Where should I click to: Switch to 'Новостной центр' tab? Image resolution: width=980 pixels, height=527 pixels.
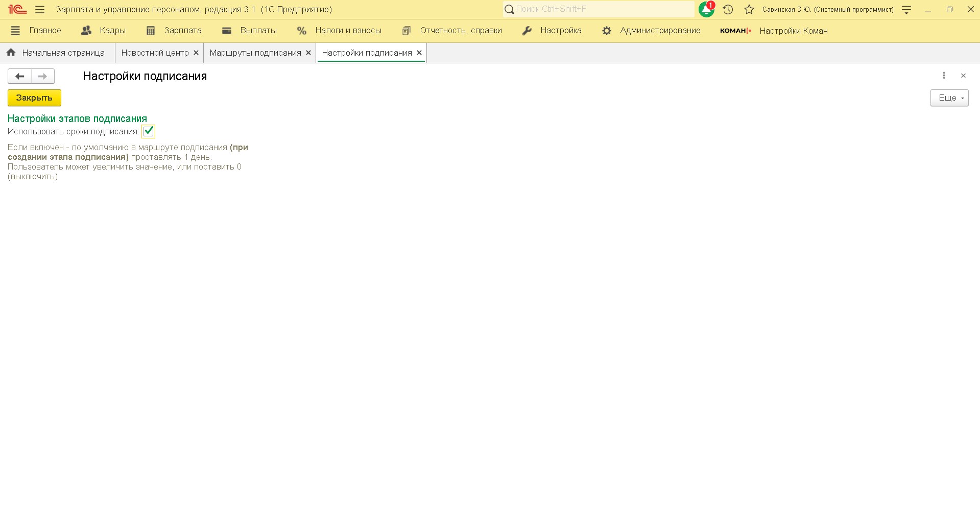pyautogui.click(x=155, y=53)
